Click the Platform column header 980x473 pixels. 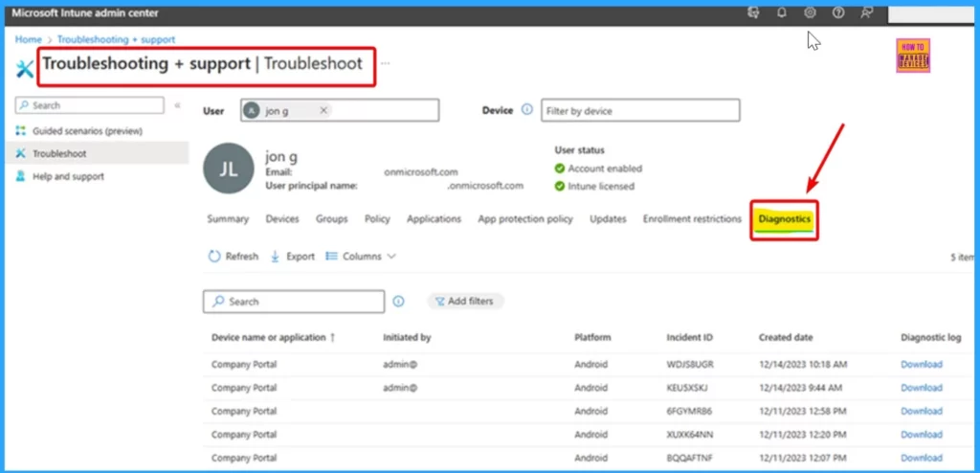pyautogui.click(x=592, y=337)
